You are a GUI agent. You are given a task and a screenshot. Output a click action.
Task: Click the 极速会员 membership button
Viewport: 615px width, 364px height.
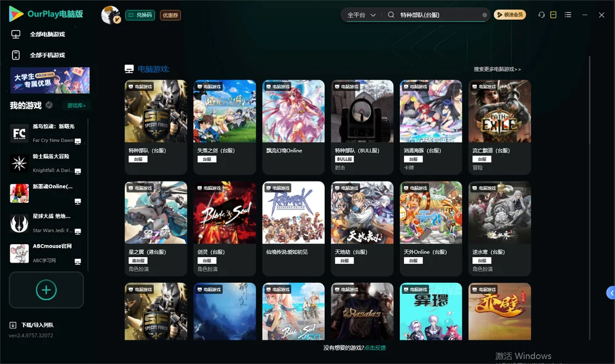pos(509,15)
